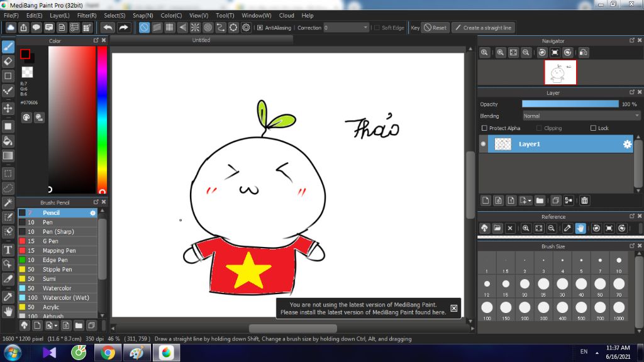Expand the add-layer dropdown arrow

coord(530,200)
